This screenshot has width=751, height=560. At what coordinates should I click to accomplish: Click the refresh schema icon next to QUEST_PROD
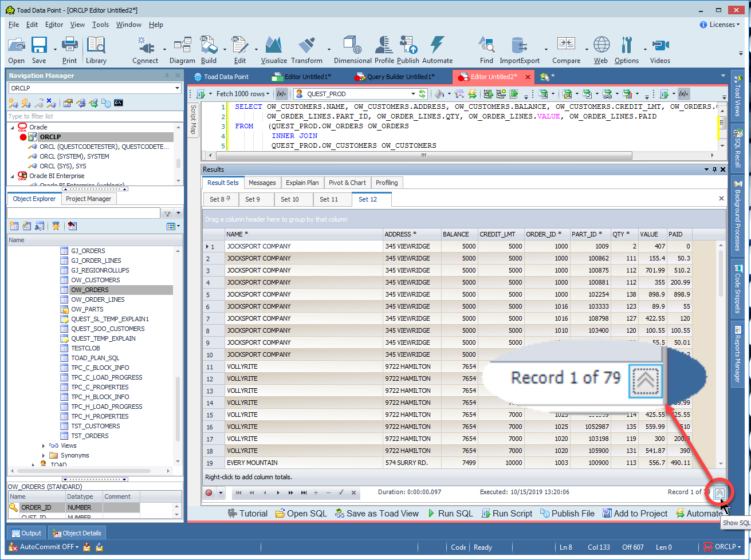[423, 94]
